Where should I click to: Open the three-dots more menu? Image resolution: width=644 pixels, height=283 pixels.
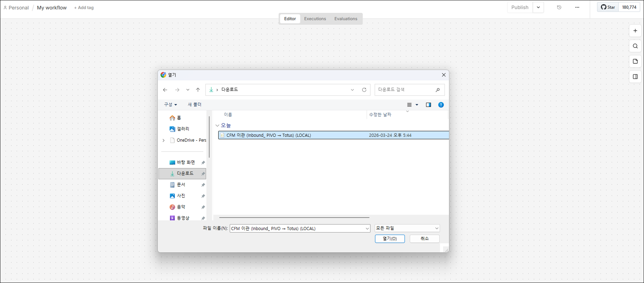tap(577, 7)
